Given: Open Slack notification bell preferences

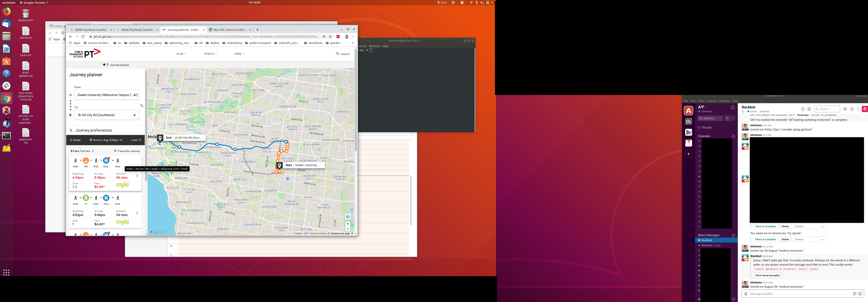Looking at the screenshot, I should point(733,107).
